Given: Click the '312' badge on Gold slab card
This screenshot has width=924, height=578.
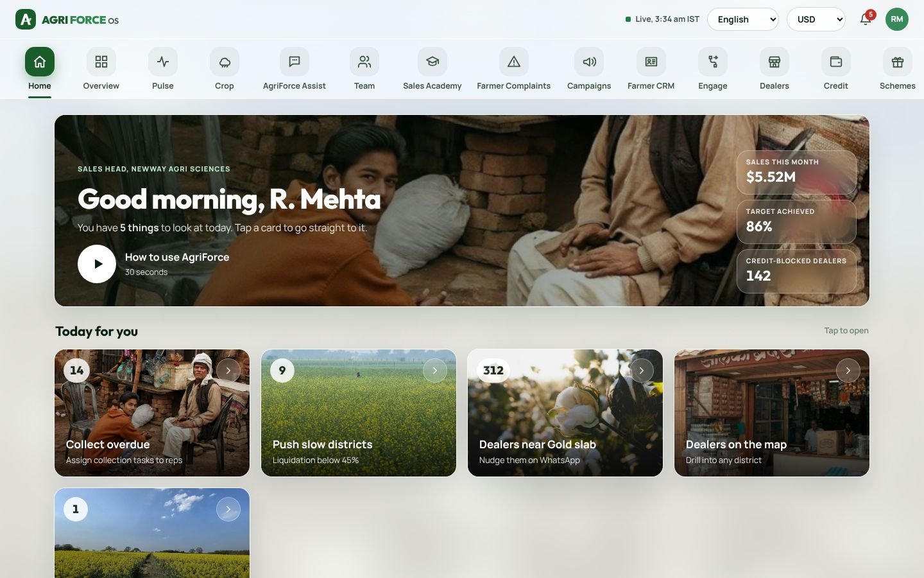Looking at the screenshot, I should click(493, 371).
